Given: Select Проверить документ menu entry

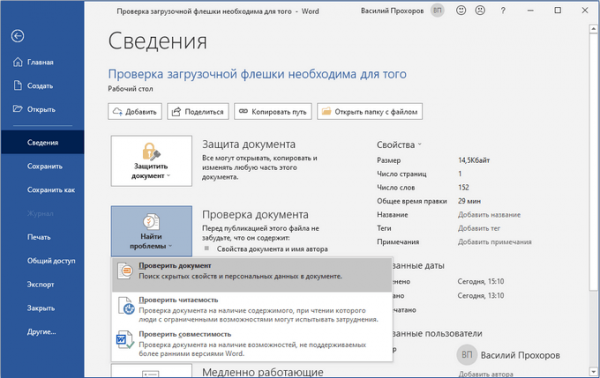Looking at the screenshot, I should [252, 275].
